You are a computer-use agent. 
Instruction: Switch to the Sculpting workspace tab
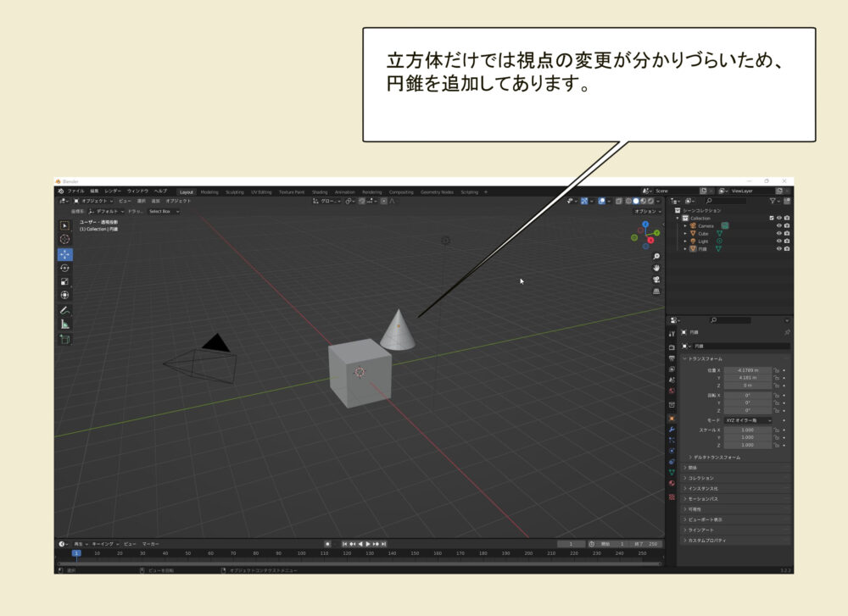(x=235, y=191)
